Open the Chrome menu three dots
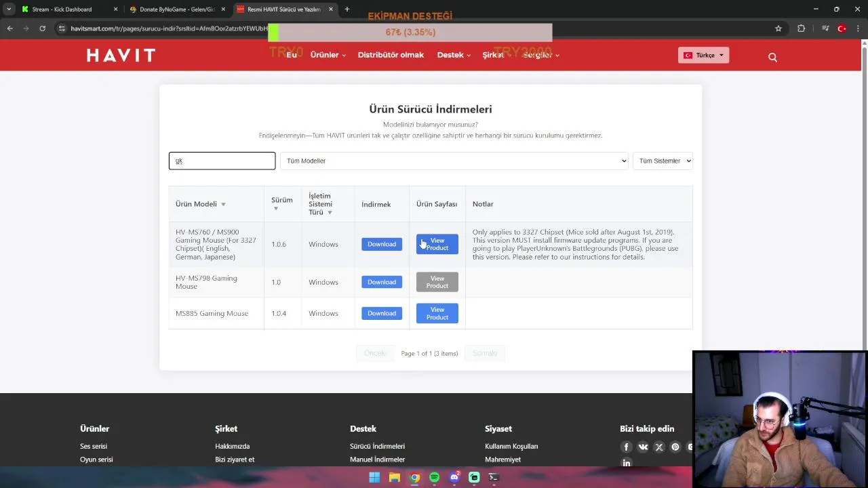 (858, 28)
